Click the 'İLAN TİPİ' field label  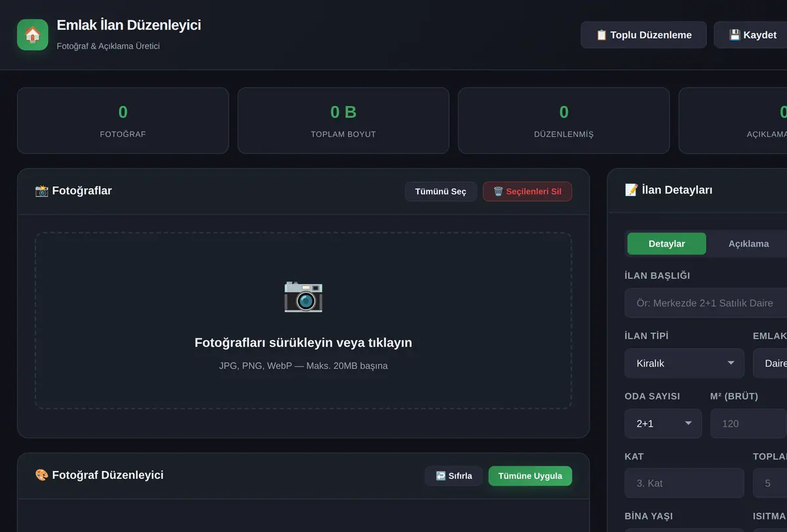(647, 336)
